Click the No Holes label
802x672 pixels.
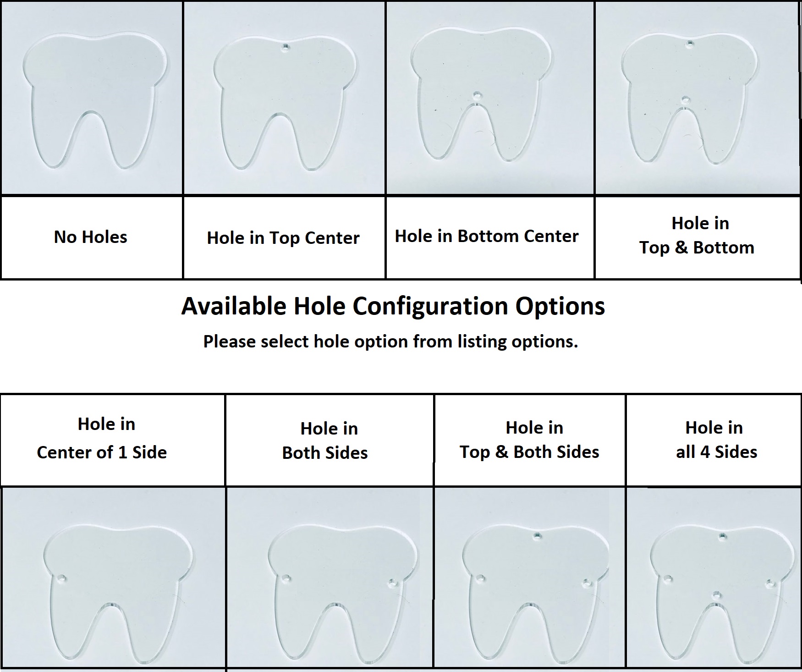[91, 237]
